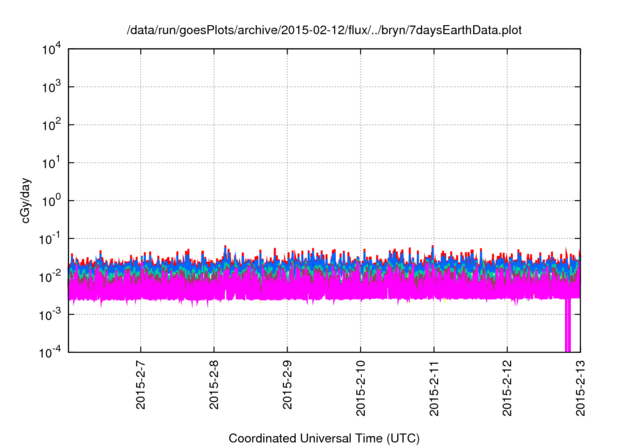Click the 10^-3 y-axis tick label

(50, 314)
